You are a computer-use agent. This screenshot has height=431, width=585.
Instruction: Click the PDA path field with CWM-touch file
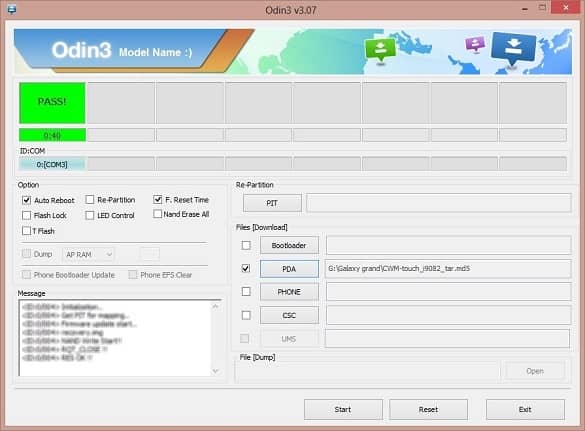[x=448, y=269]
